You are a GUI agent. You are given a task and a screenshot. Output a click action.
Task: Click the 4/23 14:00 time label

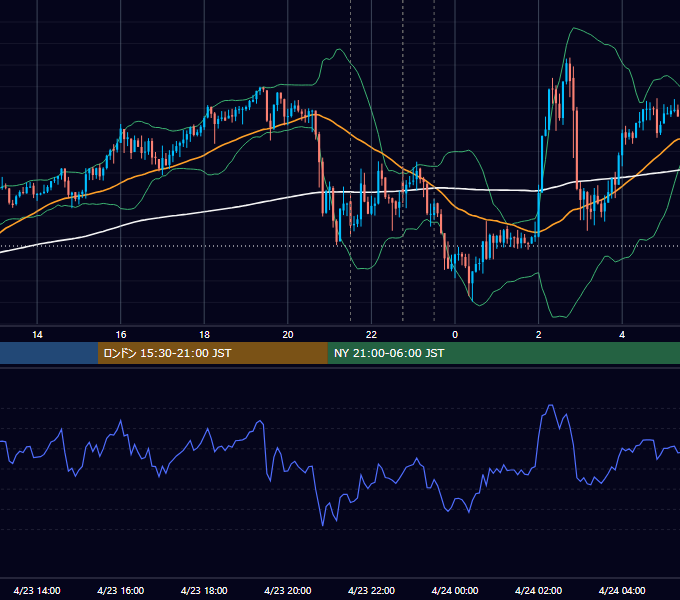[x=37, y=590]
